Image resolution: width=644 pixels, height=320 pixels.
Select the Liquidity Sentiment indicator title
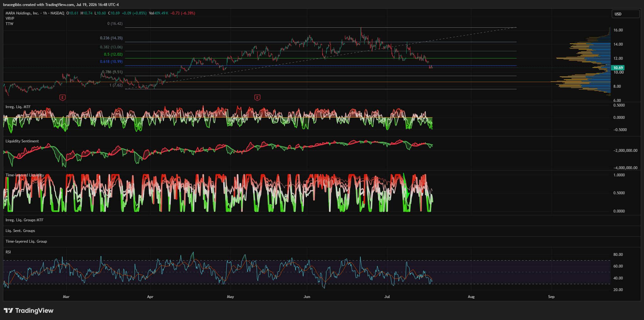pyautogui.click(x=22, y=141)
